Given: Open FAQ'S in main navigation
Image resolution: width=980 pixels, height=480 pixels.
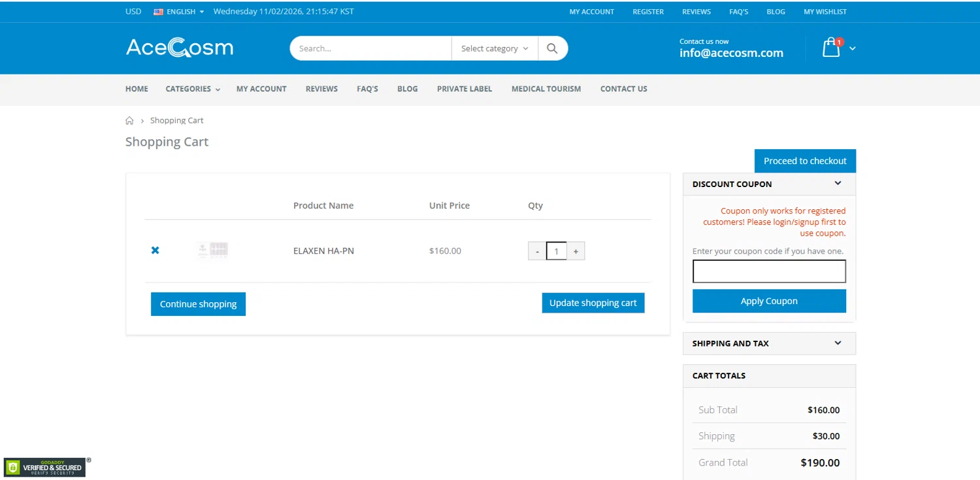Looking at the screenshot, I should pyautogui.click(x=367, y=89).
